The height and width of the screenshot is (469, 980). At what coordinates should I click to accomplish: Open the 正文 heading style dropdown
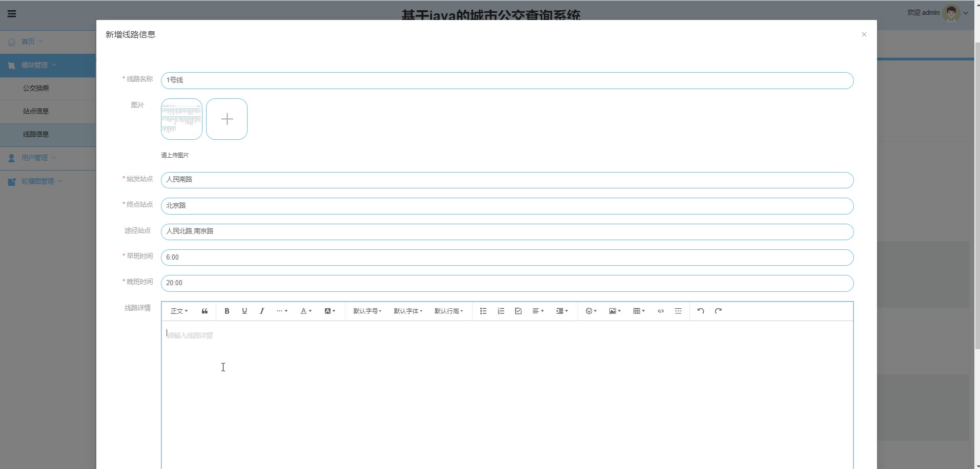tap(179, 311)
